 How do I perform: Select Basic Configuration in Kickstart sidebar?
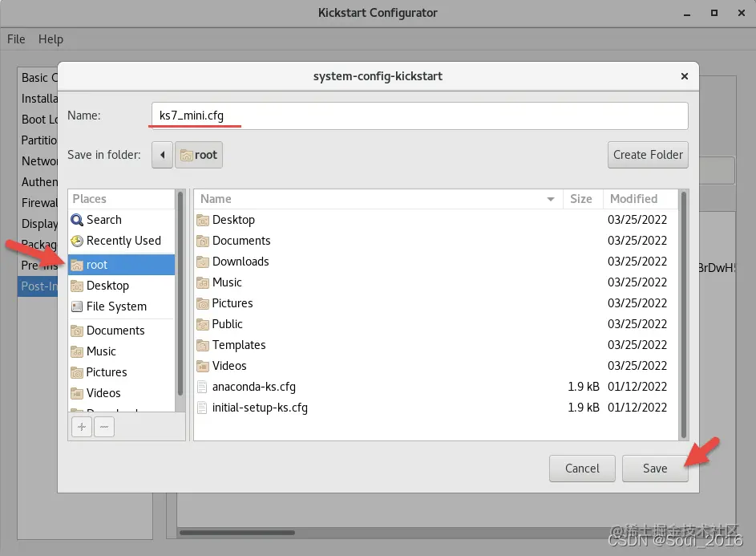point(38,78)
